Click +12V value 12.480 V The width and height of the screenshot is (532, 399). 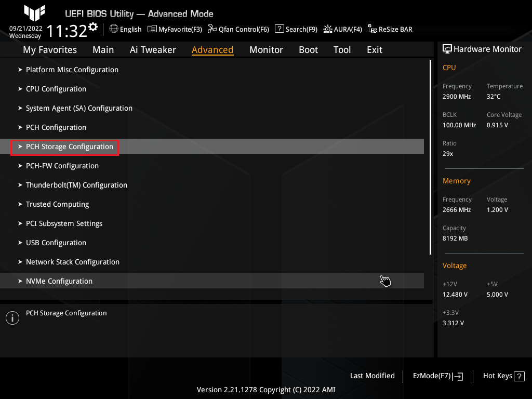pos(455,295)
